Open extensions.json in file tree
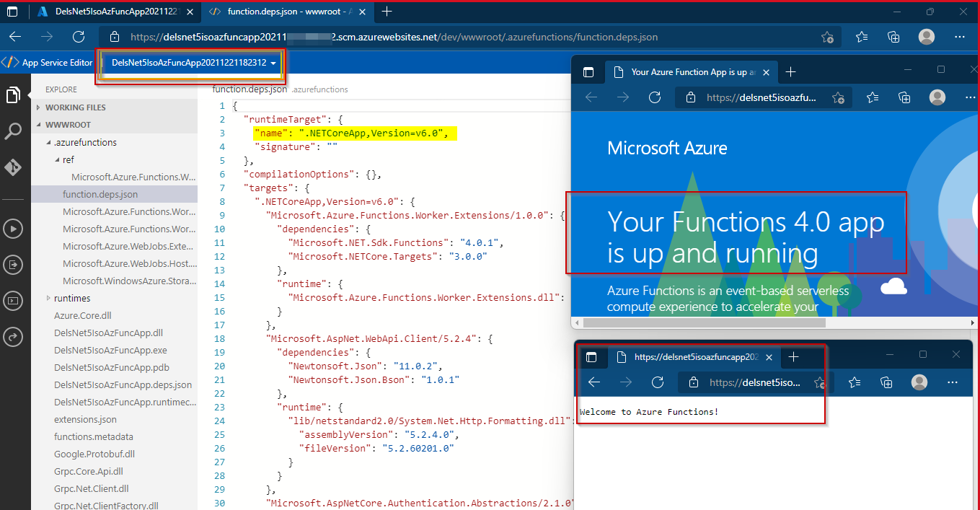This screenshot has width=980, height=510. click(85, 419)
